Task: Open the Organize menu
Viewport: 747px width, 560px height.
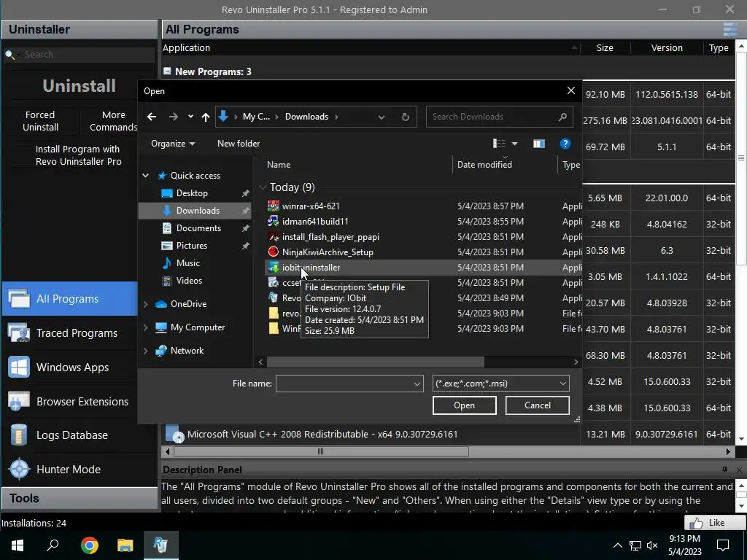Action: tap(172, 144)
